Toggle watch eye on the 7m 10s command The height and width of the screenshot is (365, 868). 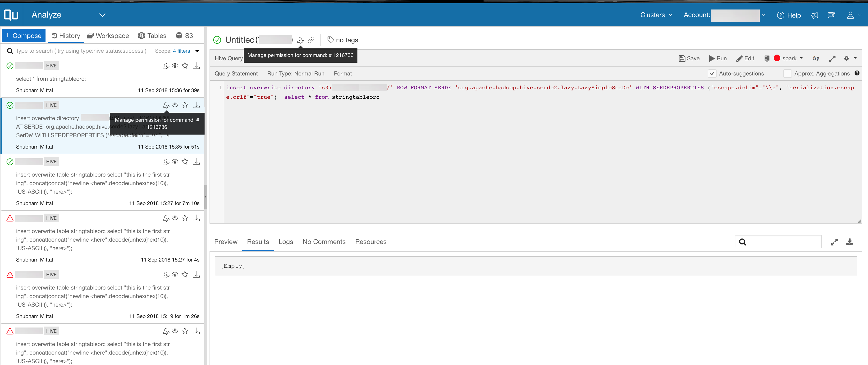175,162
